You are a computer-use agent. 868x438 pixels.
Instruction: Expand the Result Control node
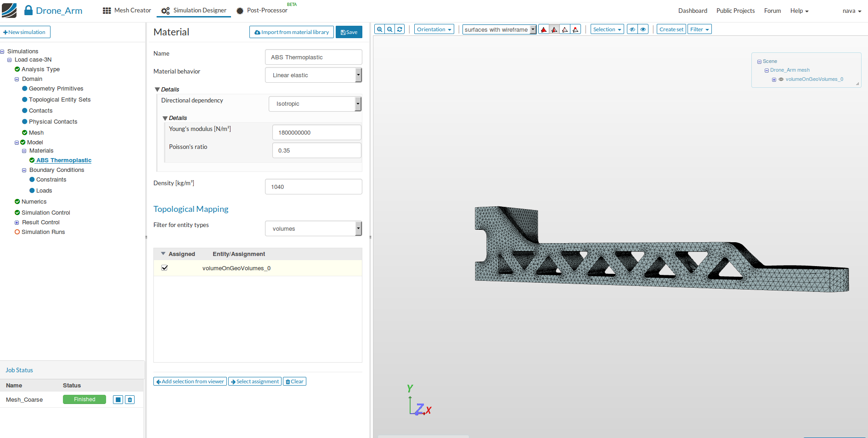[x=17, y=222]
